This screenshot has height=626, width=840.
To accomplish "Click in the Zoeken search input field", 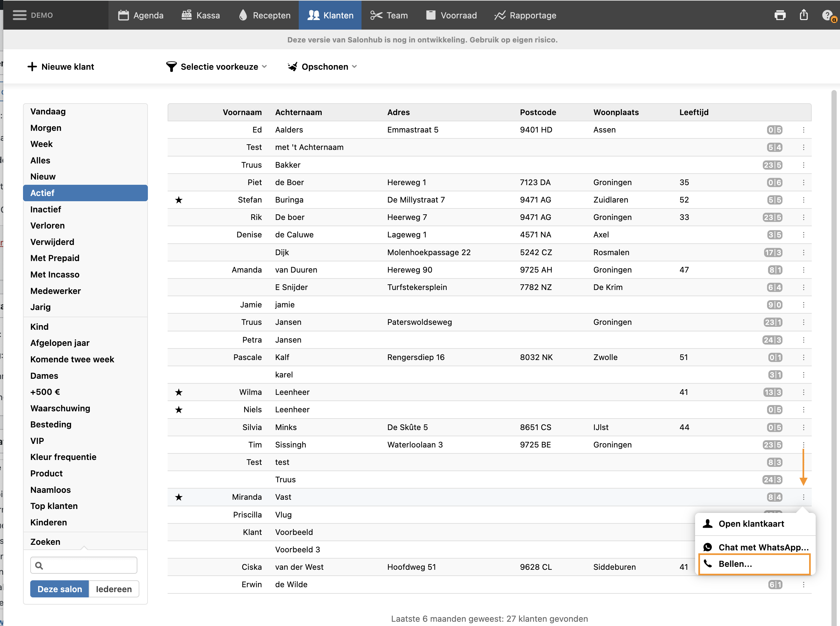I will (89, 566).
